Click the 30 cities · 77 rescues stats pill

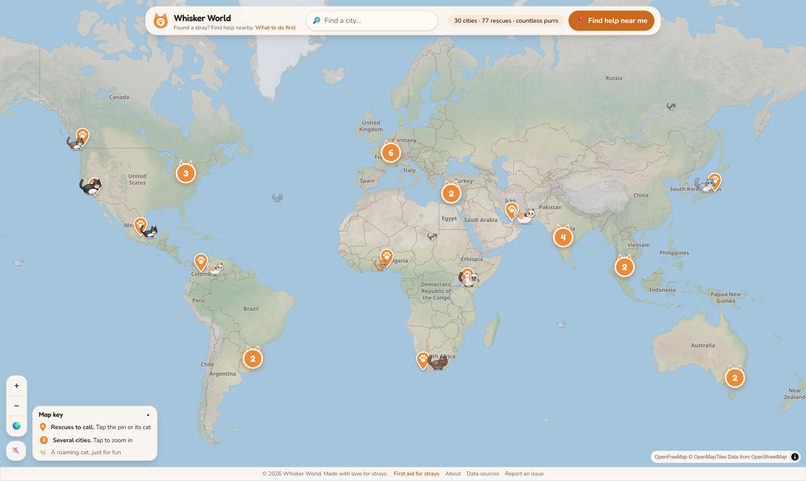pos(506,21)
